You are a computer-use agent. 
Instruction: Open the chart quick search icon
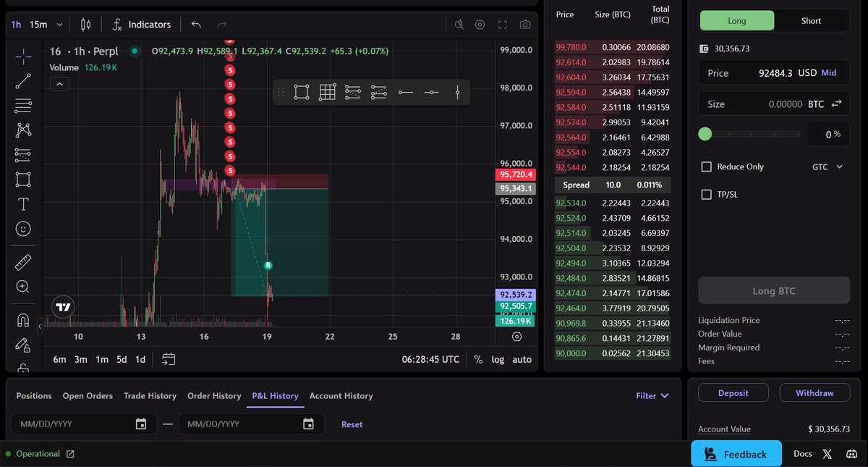click(459, 25)
